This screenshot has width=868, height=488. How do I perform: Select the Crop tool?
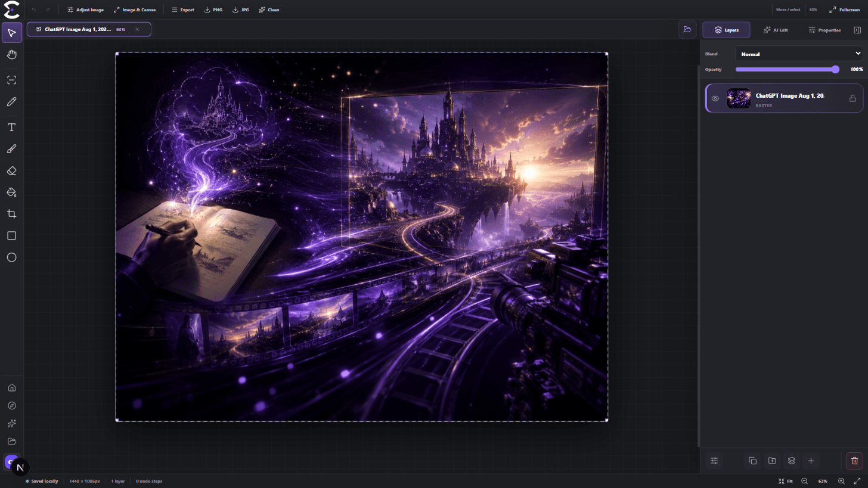click(11, 214)
